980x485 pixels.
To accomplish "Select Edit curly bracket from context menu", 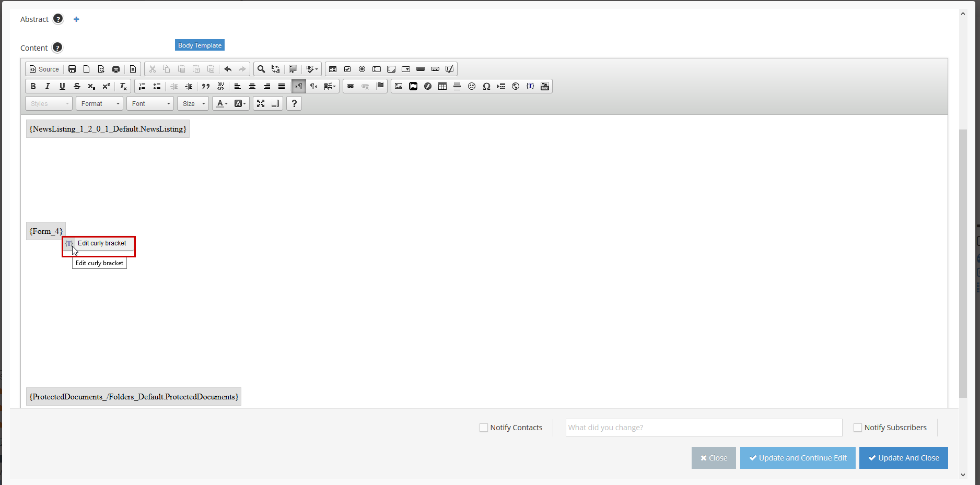I will pos(102,243).
